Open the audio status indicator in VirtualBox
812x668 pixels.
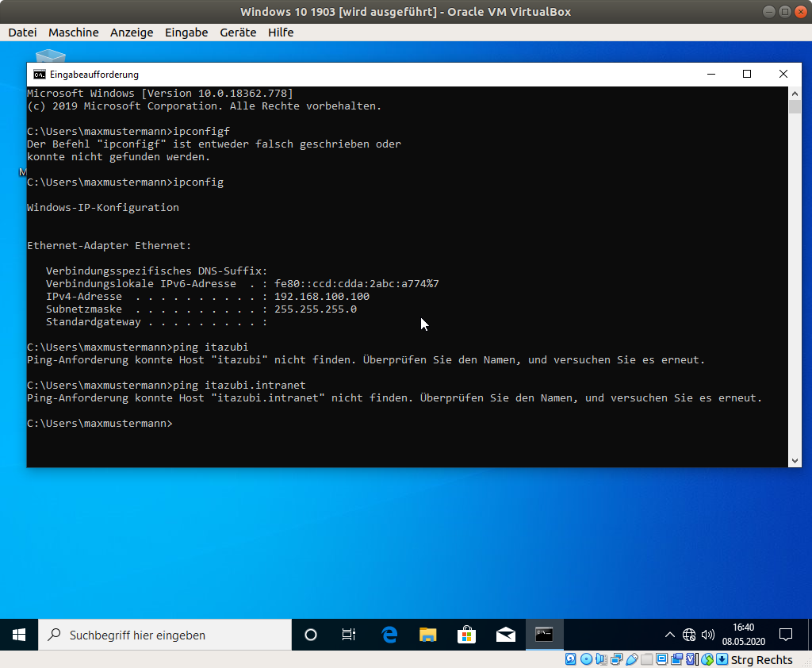601,658
